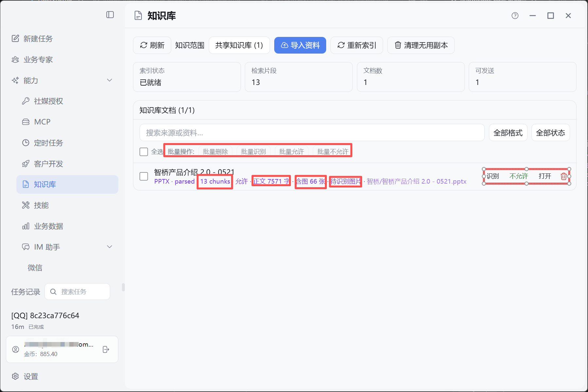The height and width of the screenshot is (392, 588).
Task: Click 批量允许 batch action
Action: point(292,152)
